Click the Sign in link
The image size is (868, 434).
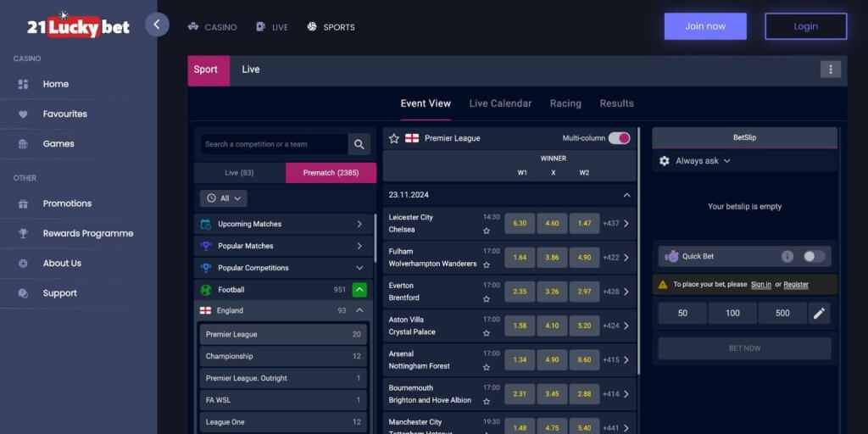pyautogui.click(x=761, y=285)
